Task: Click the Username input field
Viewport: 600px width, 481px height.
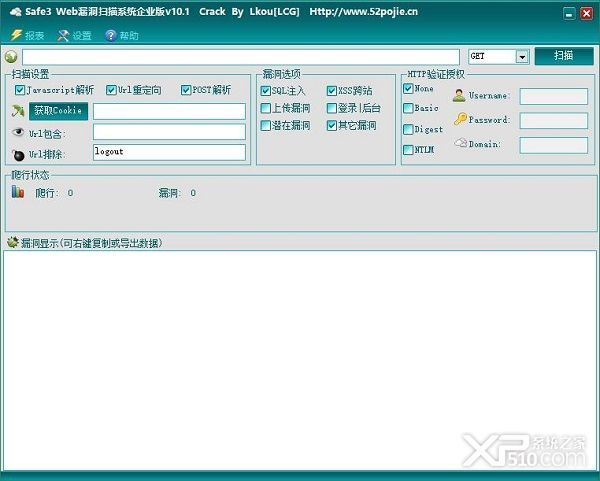Action: point(554,96)
